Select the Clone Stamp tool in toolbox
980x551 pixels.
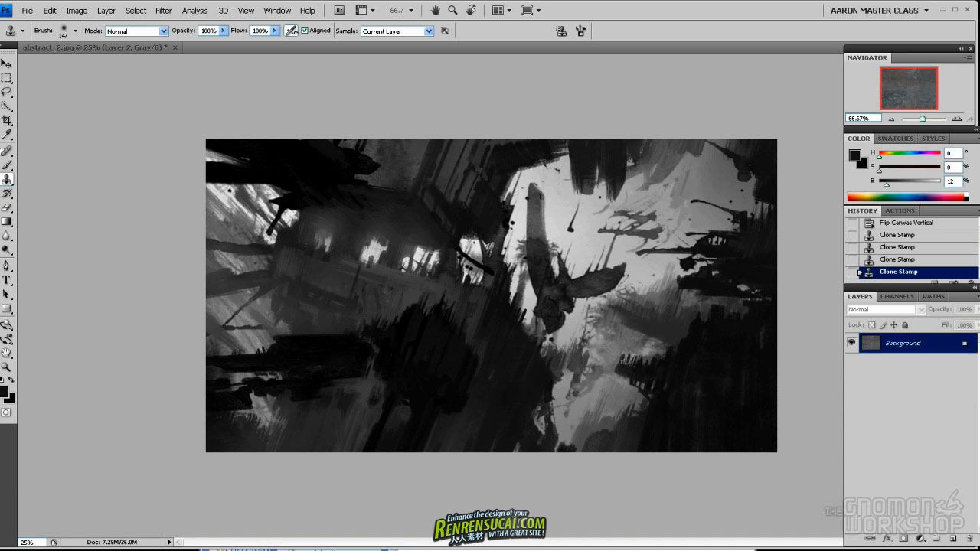(x=7, y=179)
